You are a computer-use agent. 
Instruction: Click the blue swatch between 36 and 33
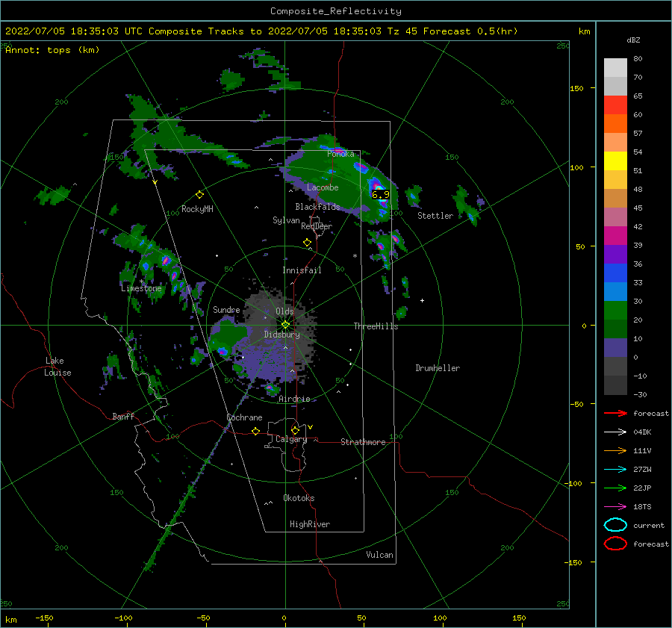(x=615, y=273)
